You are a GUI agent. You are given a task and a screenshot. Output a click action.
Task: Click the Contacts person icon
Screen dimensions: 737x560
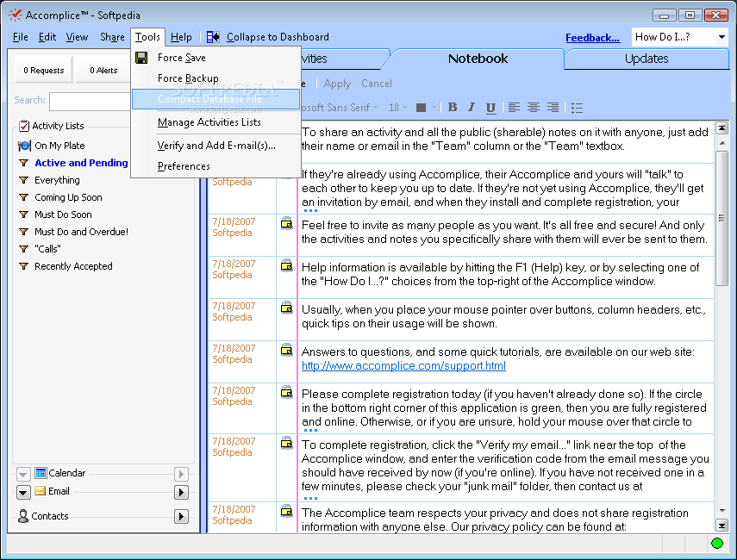(23, 516)
